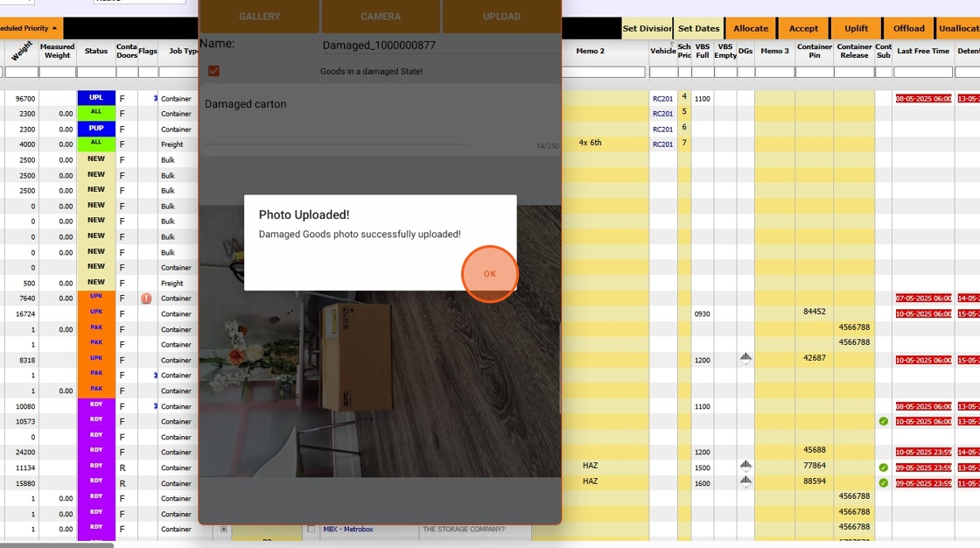Click the RC201 vehicle link in the 96700 row

click(662, 99)
